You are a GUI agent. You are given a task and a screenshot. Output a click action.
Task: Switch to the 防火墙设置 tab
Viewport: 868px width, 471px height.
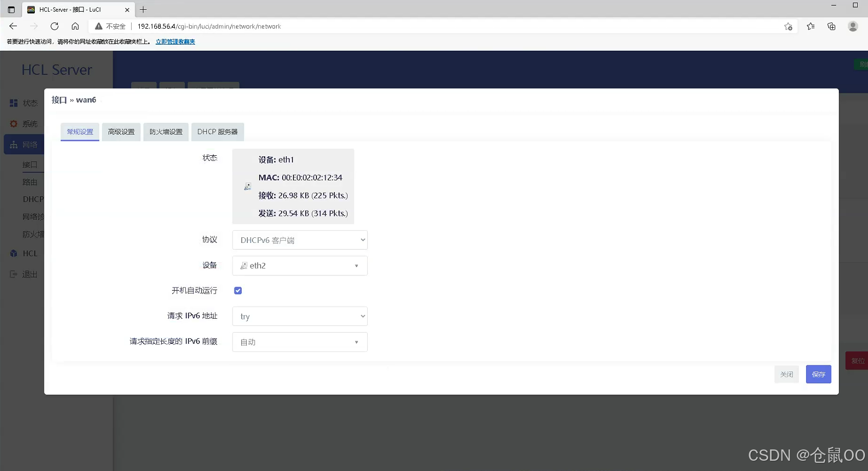click(x=165, y=132)
